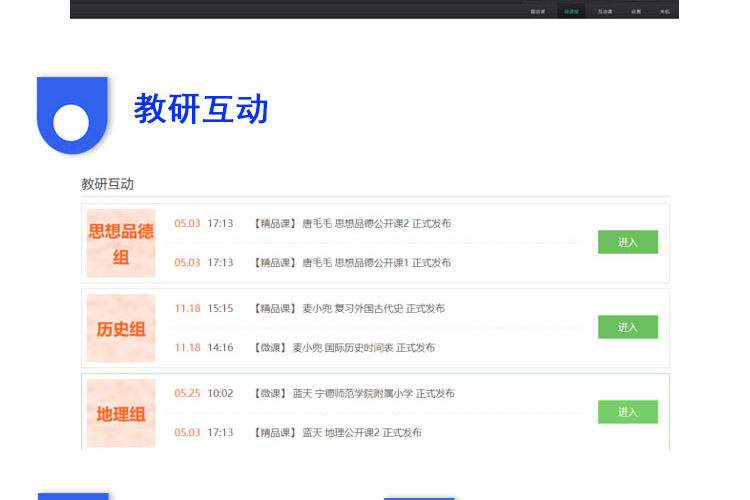Screen dimensions: 750x500
Task: Open 唐毛毛 思想品德公开课2 entry
Action: [x=351, y=223]
